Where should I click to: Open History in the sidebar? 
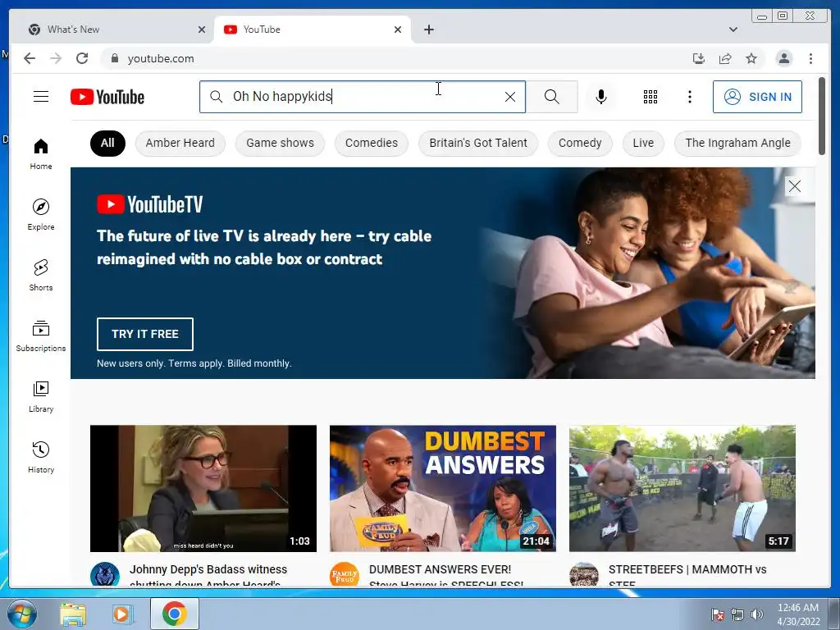41,457
